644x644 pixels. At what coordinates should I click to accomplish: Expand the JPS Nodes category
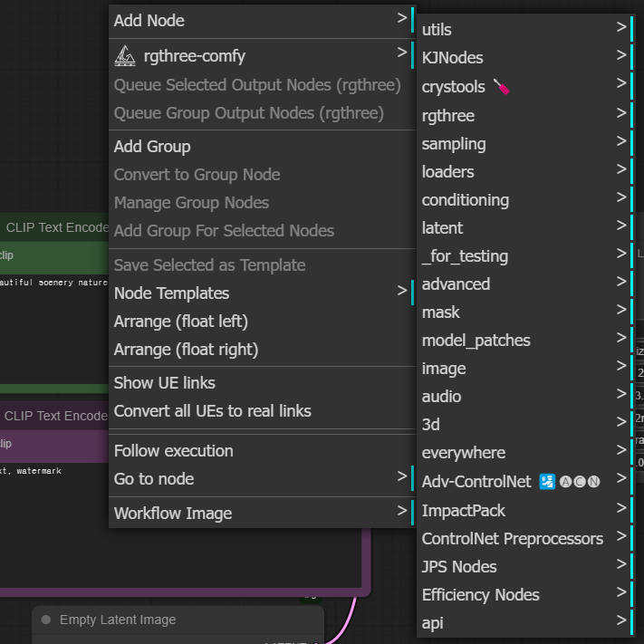pos(527,567)
